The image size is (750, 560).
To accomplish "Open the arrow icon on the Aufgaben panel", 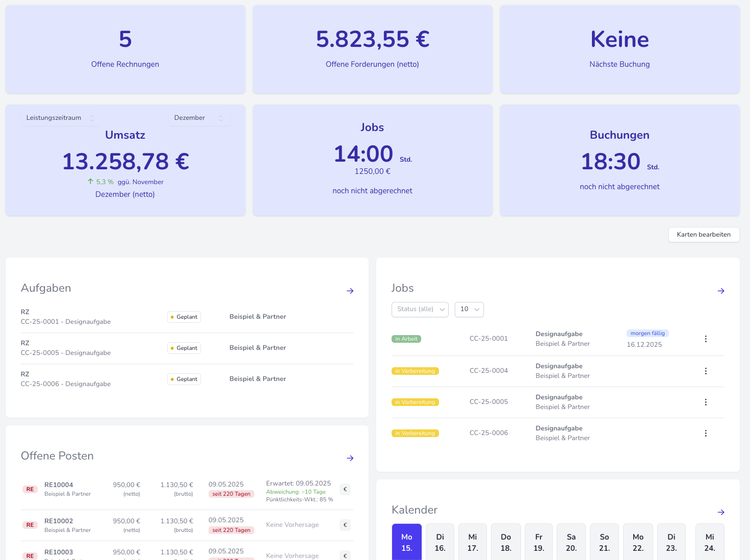I will click(350, 291).
